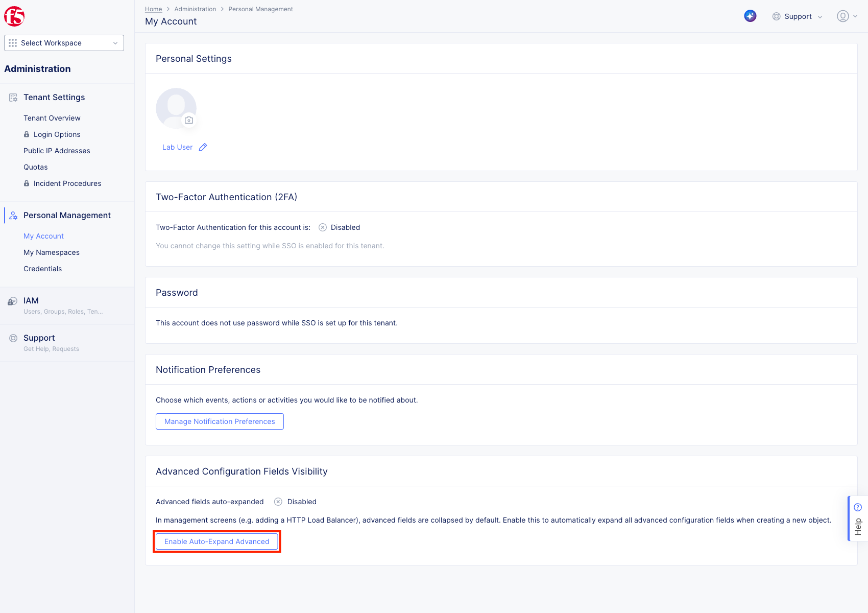The image size is (868, 613).
Task: Expand the Support sidebar section
Action: pyautogui.click(x=67, y=343)
